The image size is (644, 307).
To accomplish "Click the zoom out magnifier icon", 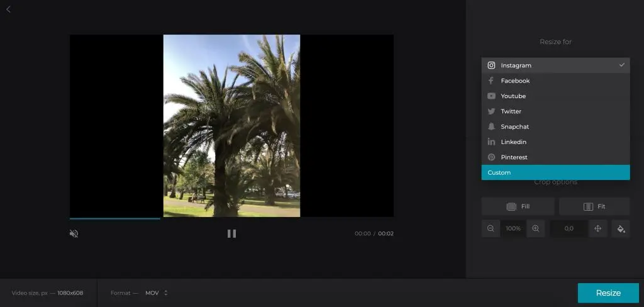I will pyautogui.click(x=491, y=228).
